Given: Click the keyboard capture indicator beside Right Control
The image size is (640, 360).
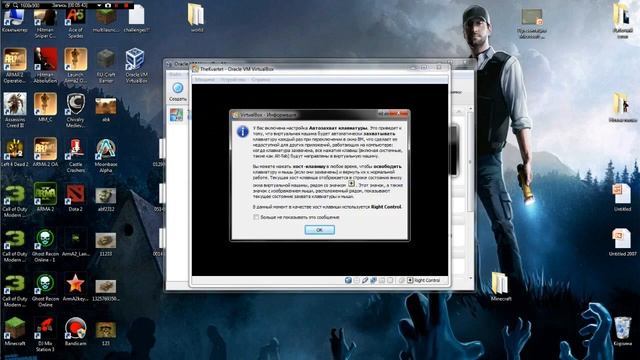Looking at the screenshot, I should (x=410, y=280).
